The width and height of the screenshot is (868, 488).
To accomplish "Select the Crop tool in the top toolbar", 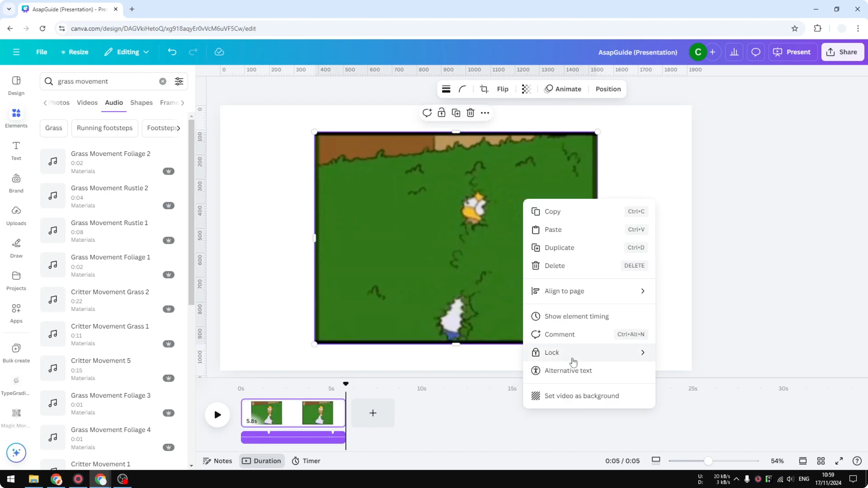I will pos(484,89).
